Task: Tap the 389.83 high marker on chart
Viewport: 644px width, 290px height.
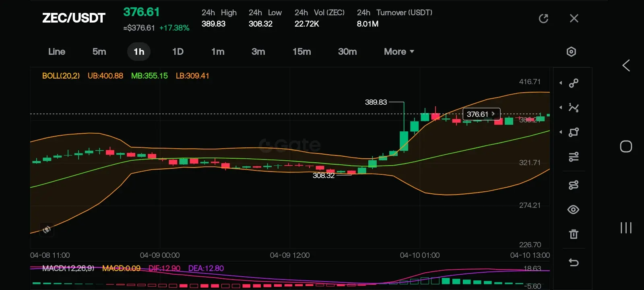Action: (376, 102)
